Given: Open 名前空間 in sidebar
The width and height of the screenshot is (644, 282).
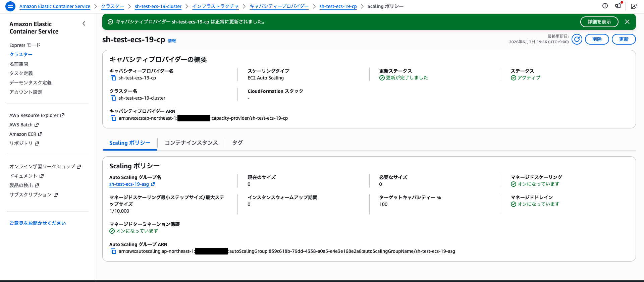Looking at the screenshot, I should 19,64.
